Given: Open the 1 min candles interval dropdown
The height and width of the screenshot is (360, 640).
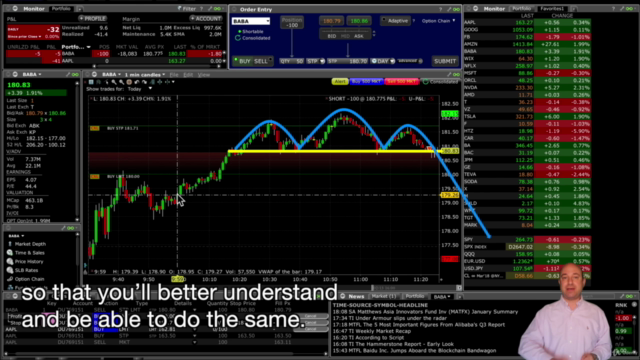Looking at the screenshot, I should coord(145,75).
